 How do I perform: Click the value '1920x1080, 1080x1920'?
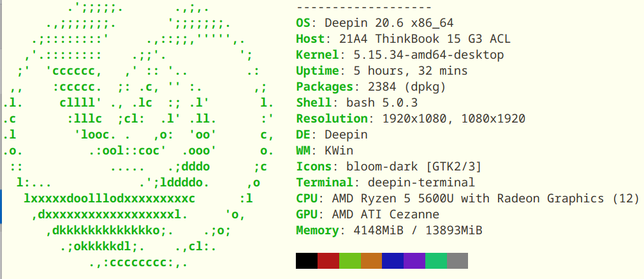click(x=453, y=119)
